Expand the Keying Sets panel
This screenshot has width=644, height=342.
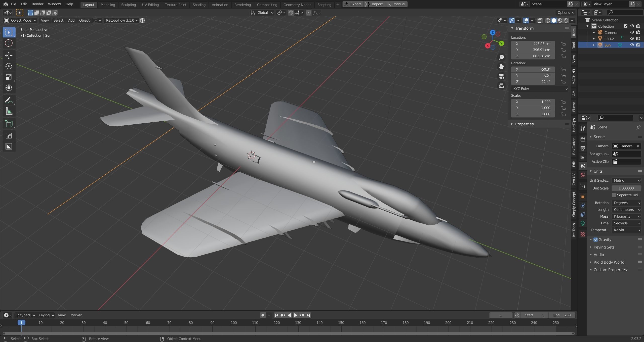[x=604, y=247]
